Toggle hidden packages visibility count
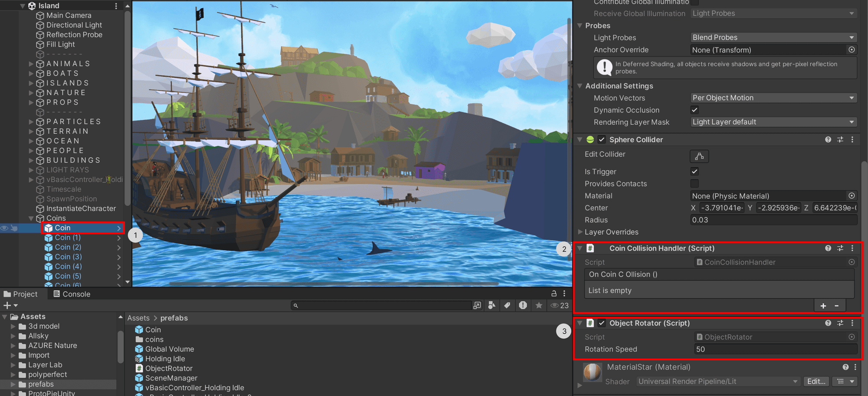This screenshot has height=396, width=868. tap(559, 306)
